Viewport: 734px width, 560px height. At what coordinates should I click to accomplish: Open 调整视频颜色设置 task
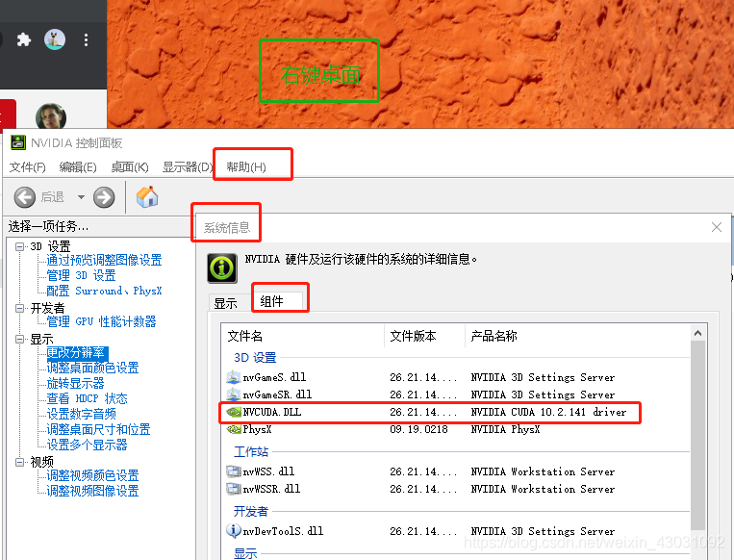click(x=92, y=475)
